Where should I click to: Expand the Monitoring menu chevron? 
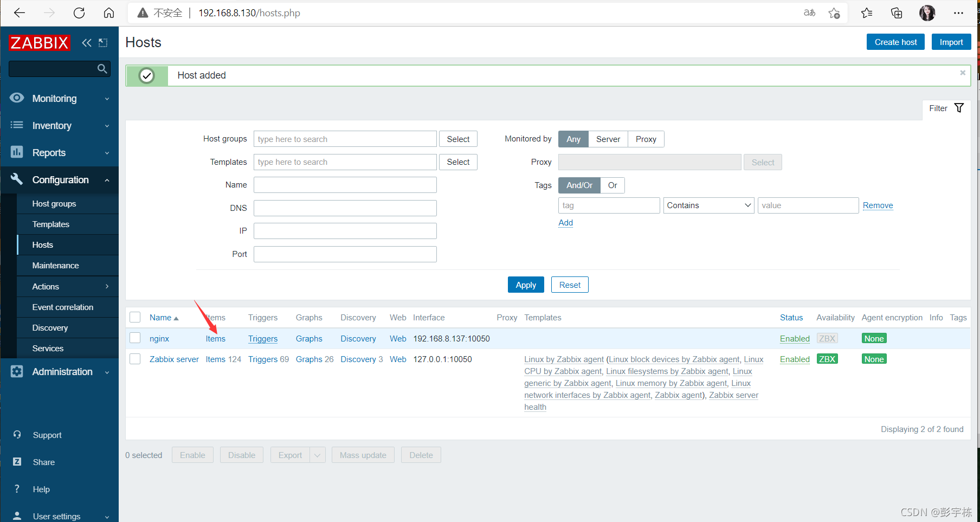[x=107, y=99]
